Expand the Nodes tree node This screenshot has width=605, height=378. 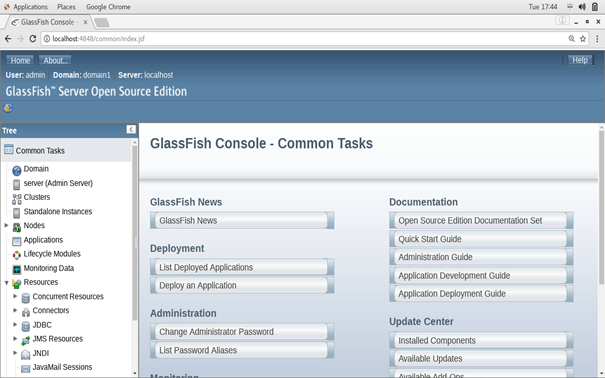pos(6,225)
